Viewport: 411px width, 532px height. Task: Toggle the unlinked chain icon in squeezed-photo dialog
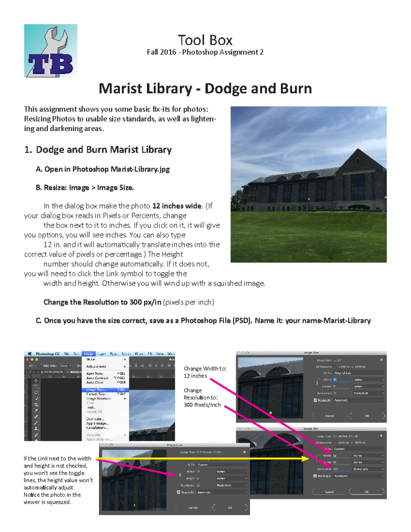180,475
